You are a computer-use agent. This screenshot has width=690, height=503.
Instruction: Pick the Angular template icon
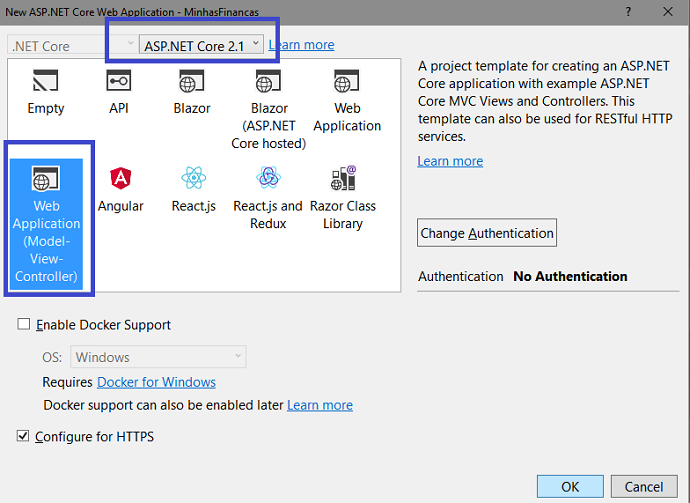pos(121,178)
